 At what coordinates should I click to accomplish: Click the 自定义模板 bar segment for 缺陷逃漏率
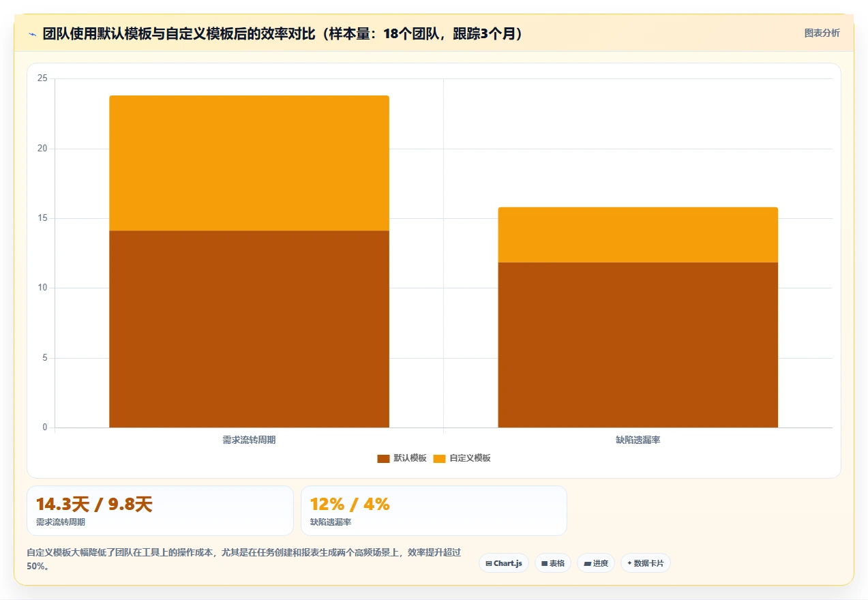pos(638,235)
